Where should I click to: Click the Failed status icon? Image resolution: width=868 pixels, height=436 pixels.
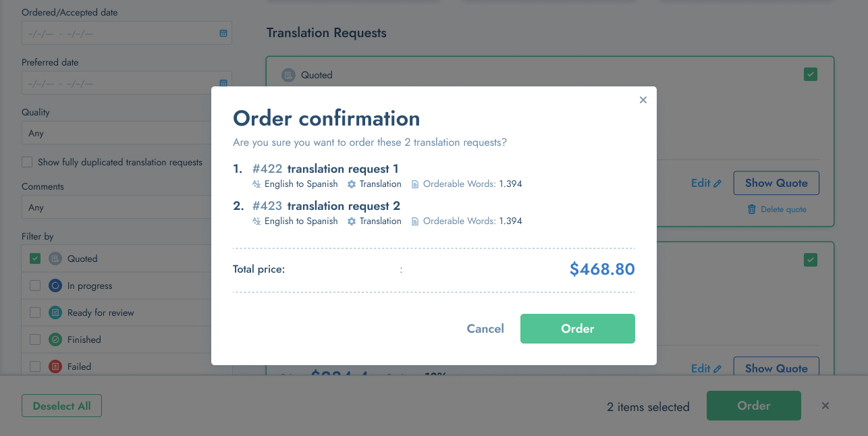click(x=55, y=366)
